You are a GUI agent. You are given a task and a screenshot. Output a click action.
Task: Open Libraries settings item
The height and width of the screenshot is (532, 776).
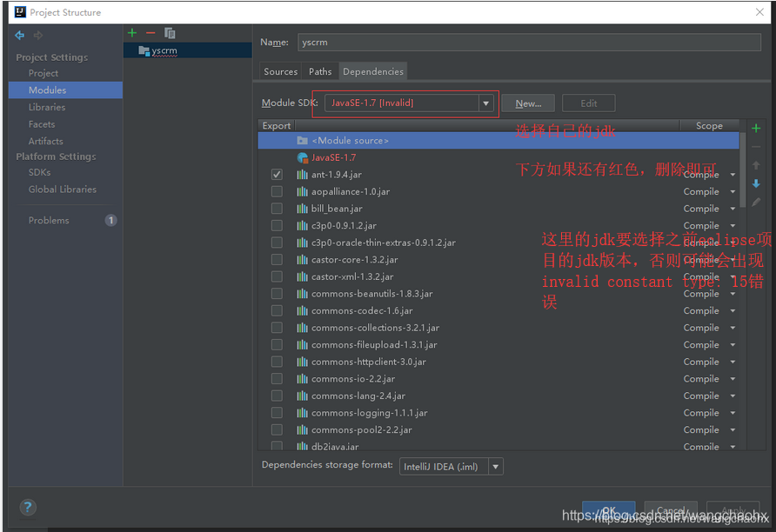point(46,107)
